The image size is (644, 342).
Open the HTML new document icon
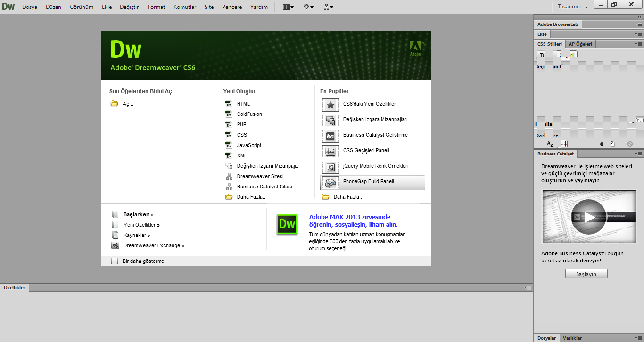(229, 104)
